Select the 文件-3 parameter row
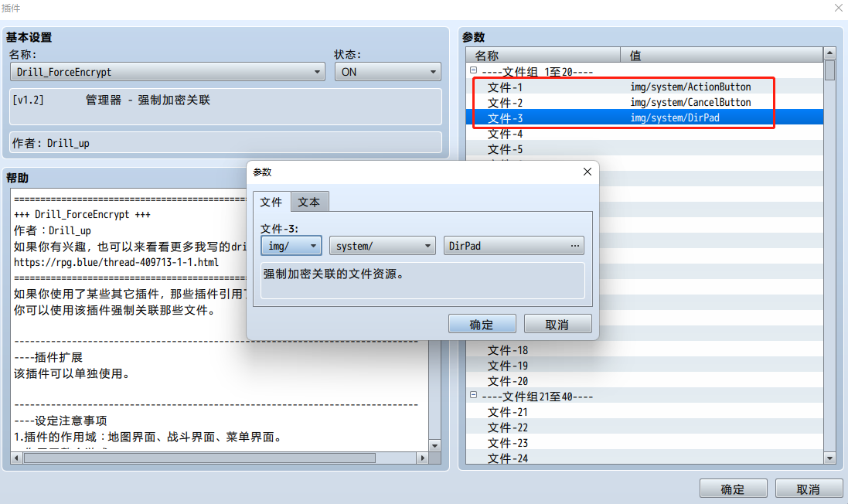This screenshot has width=848, height=504. [x=645, y=117]
